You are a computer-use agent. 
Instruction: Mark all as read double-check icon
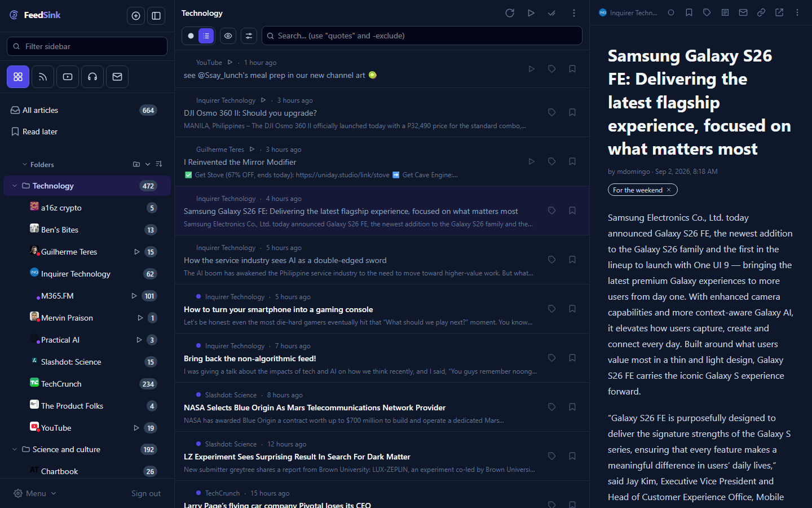[551, 13]
